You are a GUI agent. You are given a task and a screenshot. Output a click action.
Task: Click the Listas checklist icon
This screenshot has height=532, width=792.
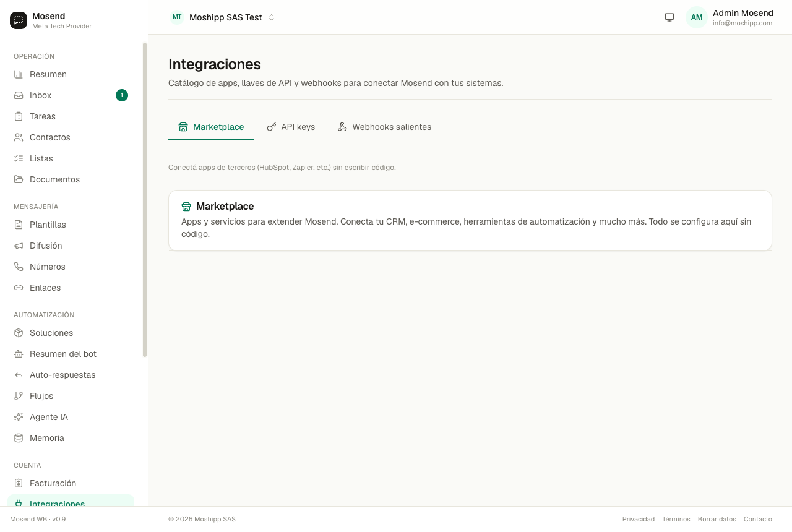(x=19, y=158)
